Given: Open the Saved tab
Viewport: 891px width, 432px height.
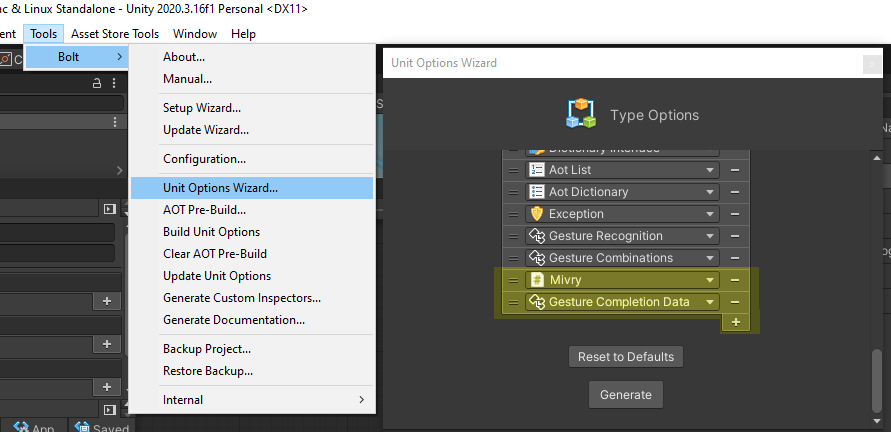Looking at the screenshot, I should (102, 427).
